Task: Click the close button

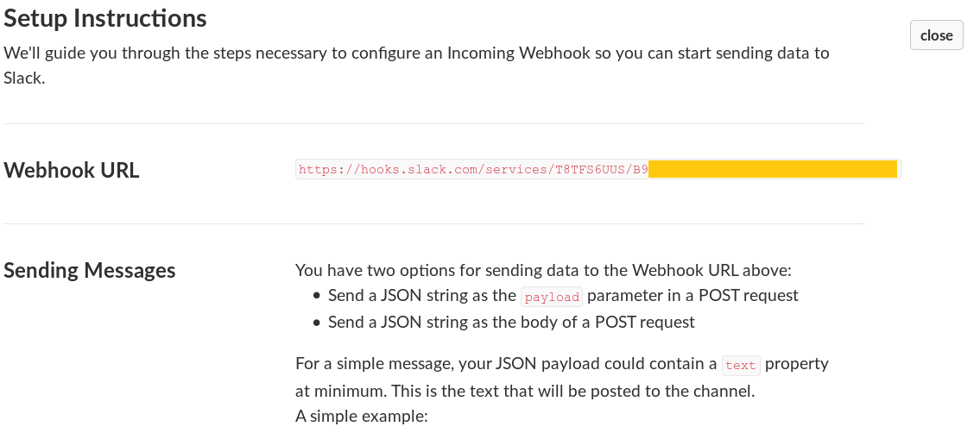Action: [x=936, y=35]
